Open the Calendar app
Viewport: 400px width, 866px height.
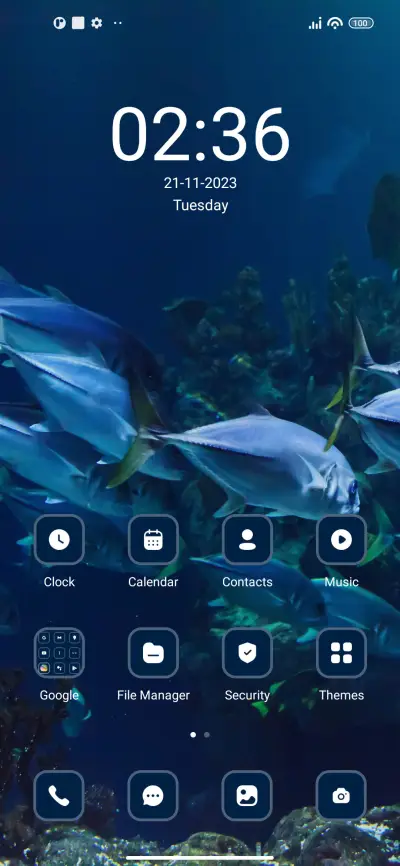(x=153, y=540)
